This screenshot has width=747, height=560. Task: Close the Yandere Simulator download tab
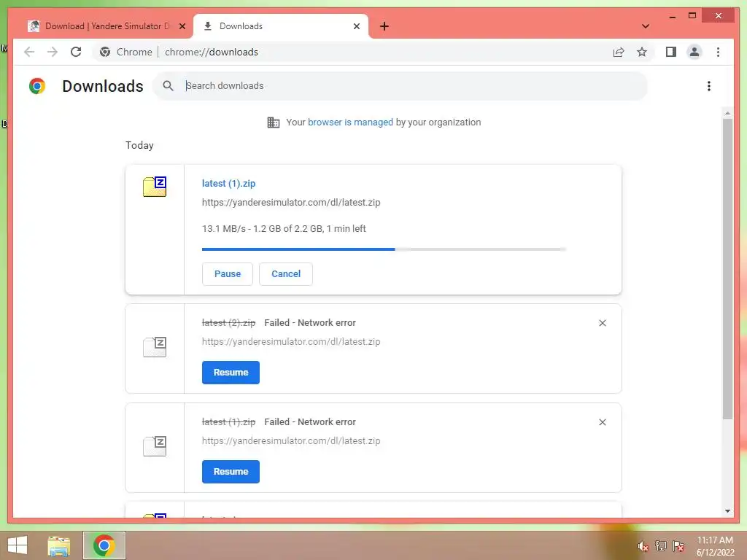click(x=182, y=26)
